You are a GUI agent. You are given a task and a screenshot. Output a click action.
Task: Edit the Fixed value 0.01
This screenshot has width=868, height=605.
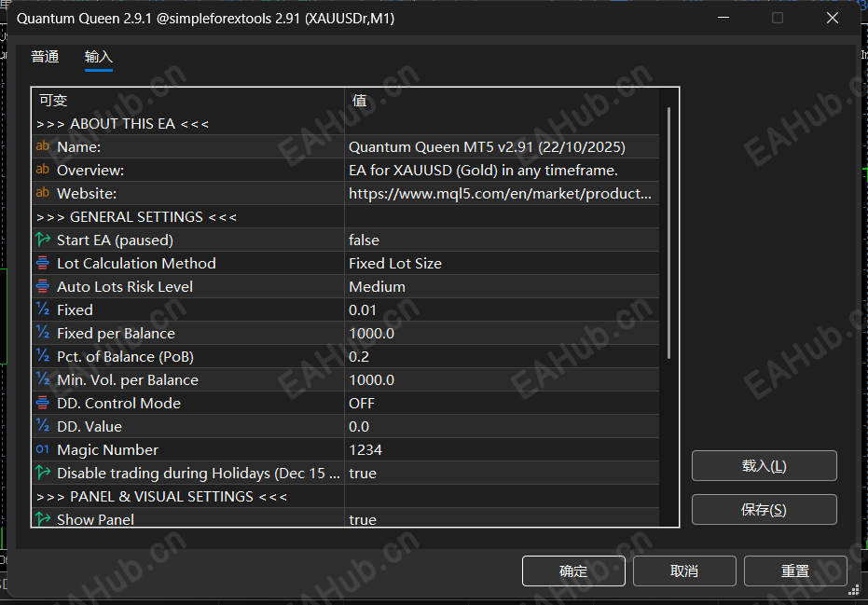(502, 310)
